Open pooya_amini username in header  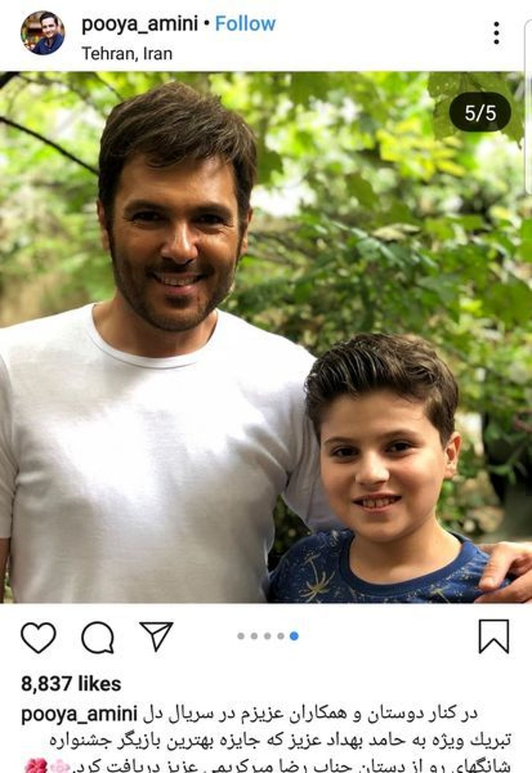click(x=140, y=24)
